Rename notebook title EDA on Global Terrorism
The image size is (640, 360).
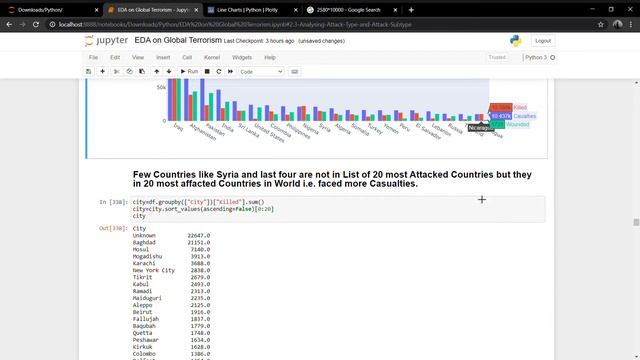pos(178,40)
